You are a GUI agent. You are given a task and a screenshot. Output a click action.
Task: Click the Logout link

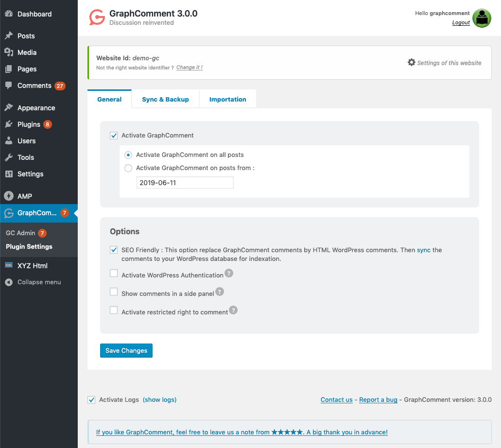tap(461, 22)
